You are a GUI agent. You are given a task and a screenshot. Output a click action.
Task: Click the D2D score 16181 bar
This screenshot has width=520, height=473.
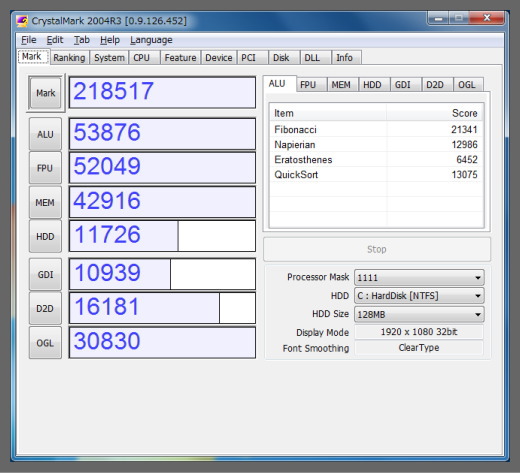point(162,308)
